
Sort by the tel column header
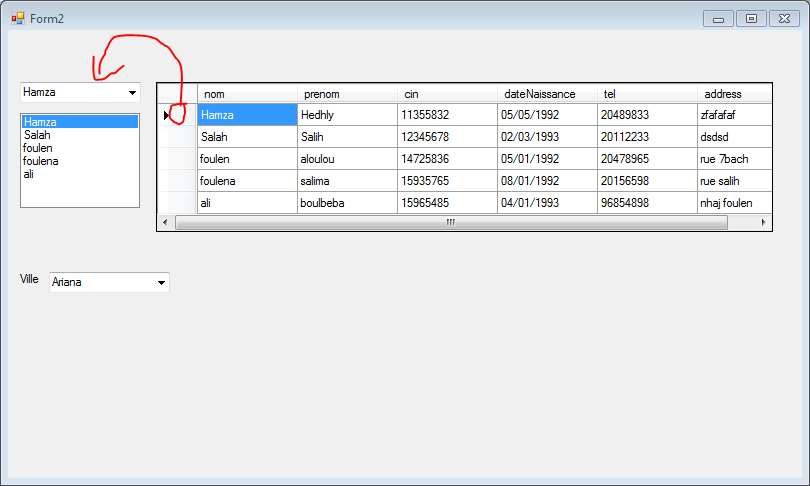[647, 94]
